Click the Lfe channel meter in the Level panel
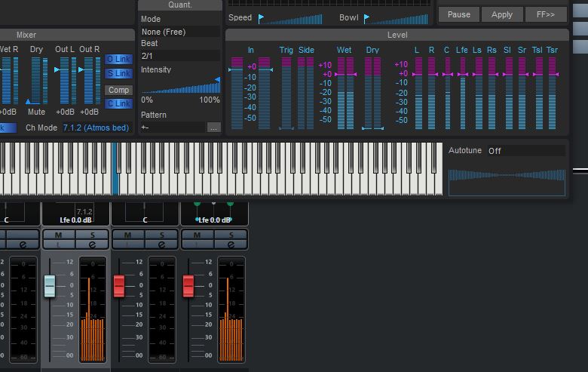 [x=463, y=93]
